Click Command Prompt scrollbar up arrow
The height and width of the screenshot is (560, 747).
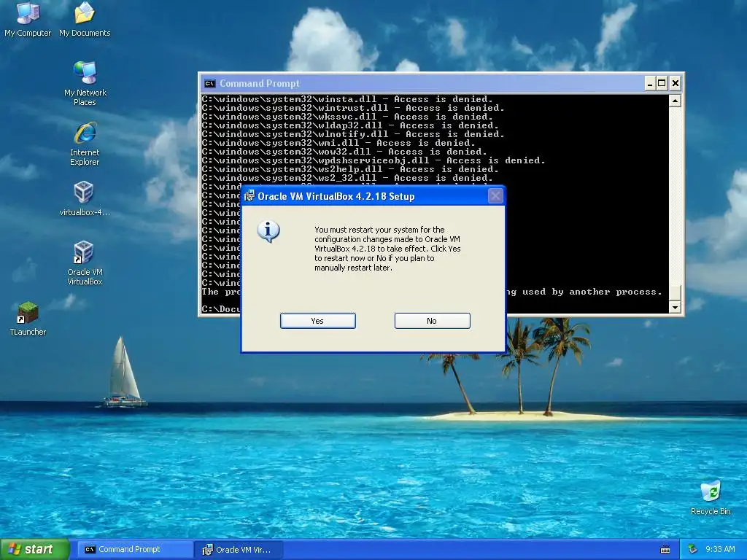[675, 101]
